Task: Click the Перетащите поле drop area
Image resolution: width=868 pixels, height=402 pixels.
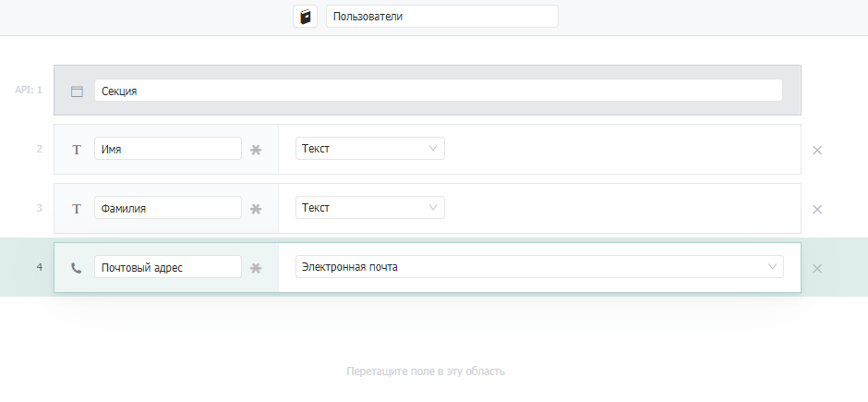Action: coord(426,371)
